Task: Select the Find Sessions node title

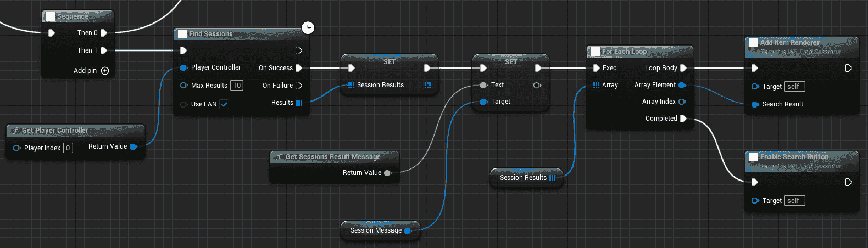Action: coord(210,34)
